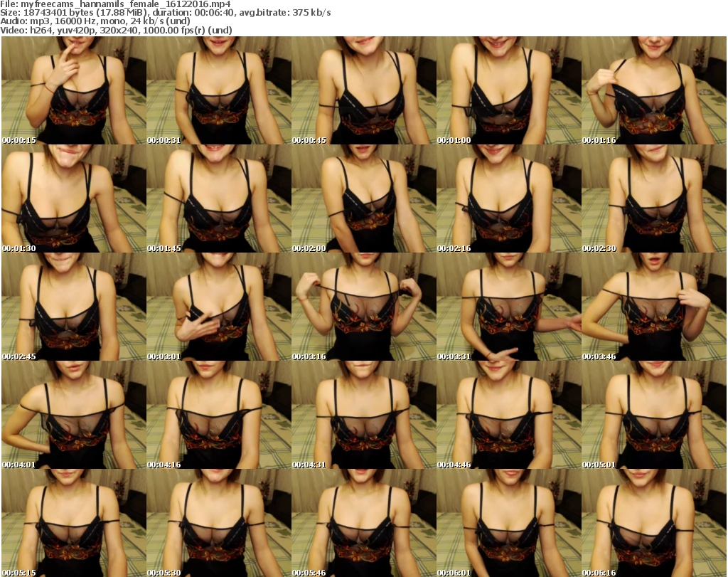Click the frame at 00:06:01
The width and height of the screenshot is (728, 577).
pyautogui.click(x=509, y=523)
